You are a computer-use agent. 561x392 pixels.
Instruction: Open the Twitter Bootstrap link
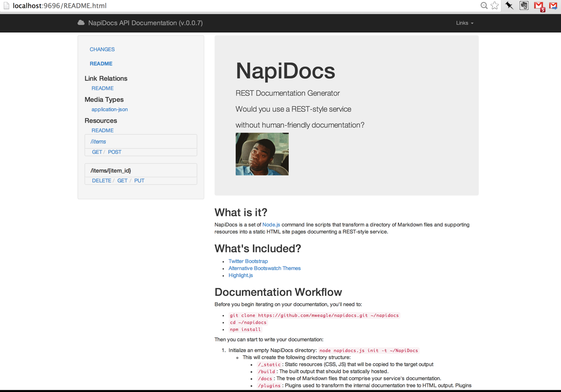pyautogui.click(x=248, y=261)
